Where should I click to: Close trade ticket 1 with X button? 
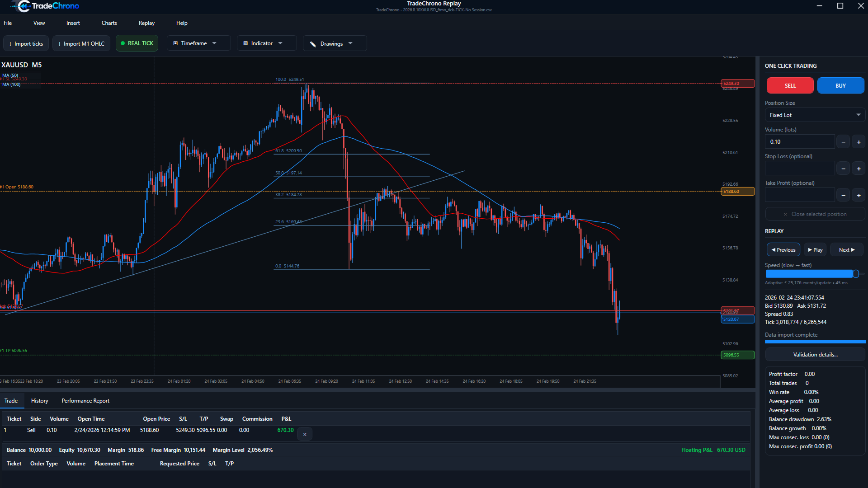[305, 434]
